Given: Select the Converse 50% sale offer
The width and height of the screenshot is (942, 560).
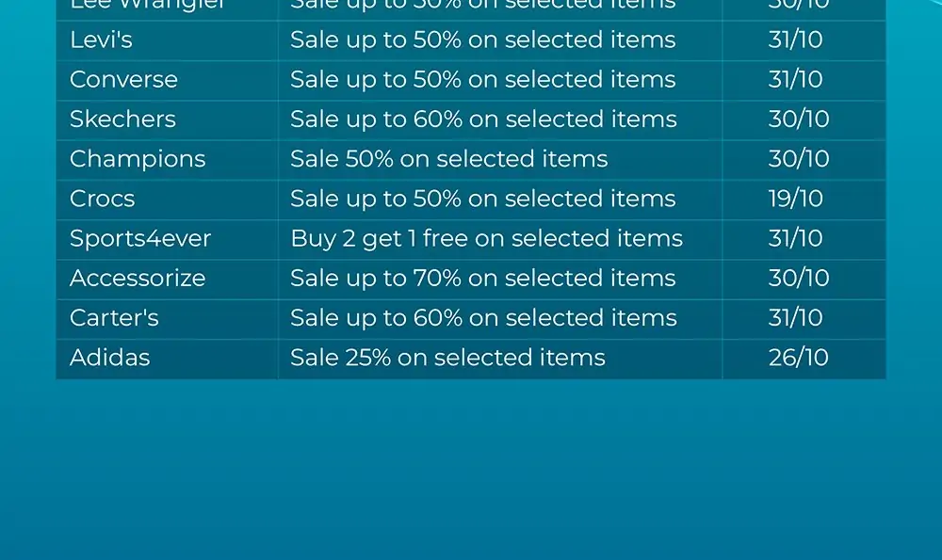Looking at the screenshot, I should point(483,80).
